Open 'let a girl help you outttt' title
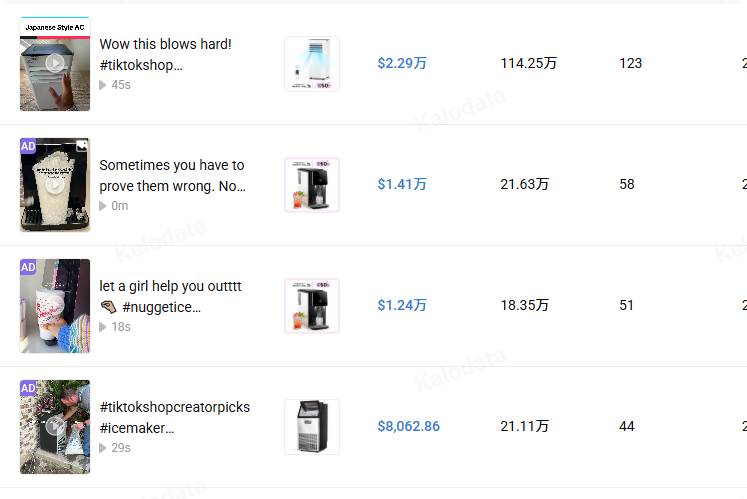This screenshot has height=499, width=747. tap(171, 296)
